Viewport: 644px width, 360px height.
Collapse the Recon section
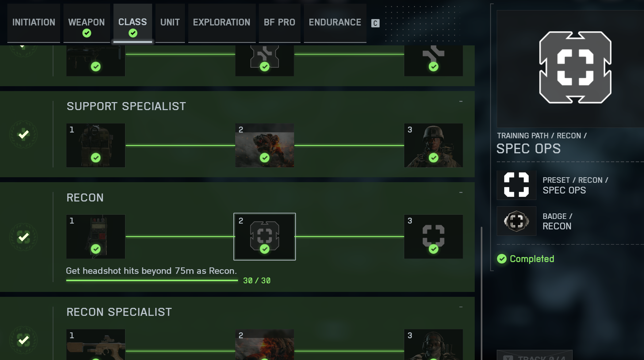[x=461, y=193]
